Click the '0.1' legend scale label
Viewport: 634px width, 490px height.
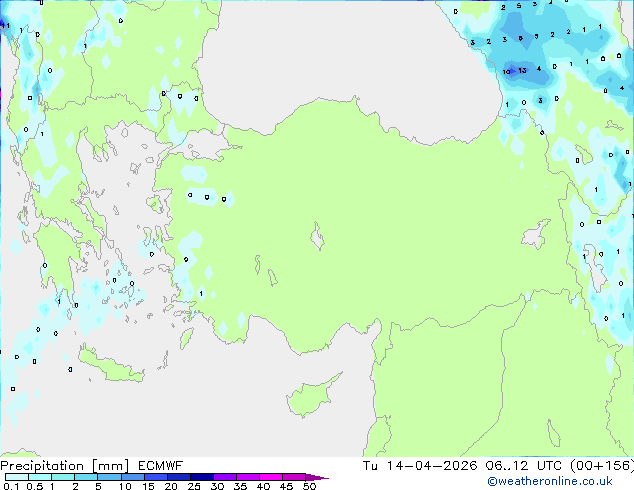click(x=11, y=486)
